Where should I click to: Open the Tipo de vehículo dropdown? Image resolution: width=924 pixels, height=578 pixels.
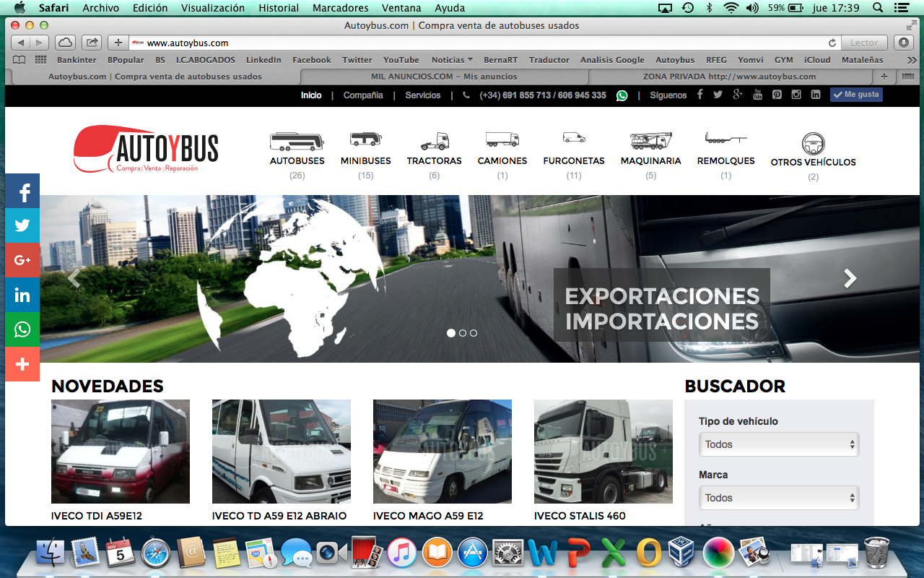click(779, 444)
